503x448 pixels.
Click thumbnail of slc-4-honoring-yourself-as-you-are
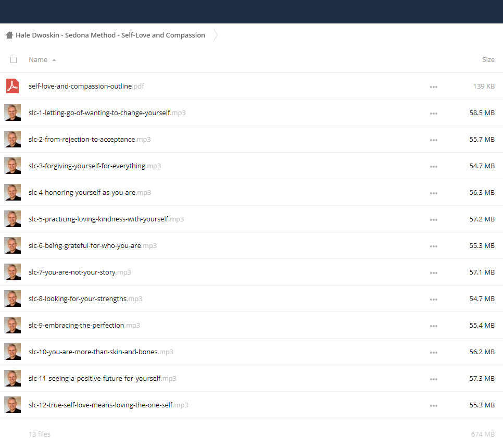12,193
